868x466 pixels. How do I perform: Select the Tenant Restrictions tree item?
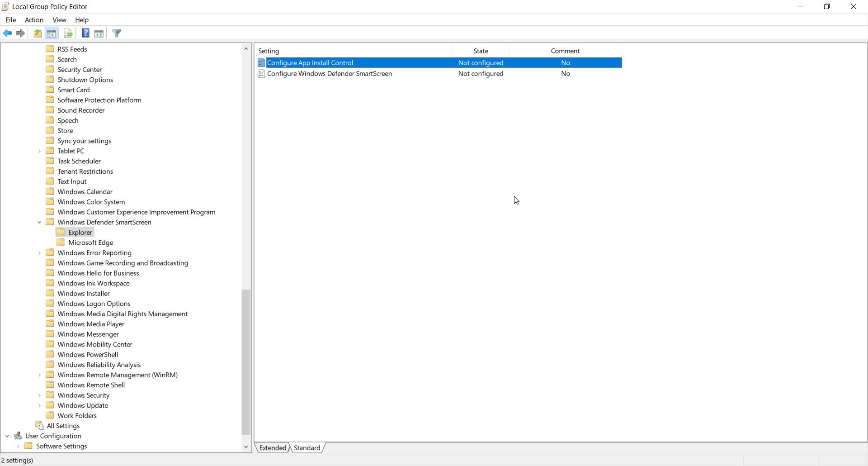tap(85, 171)
